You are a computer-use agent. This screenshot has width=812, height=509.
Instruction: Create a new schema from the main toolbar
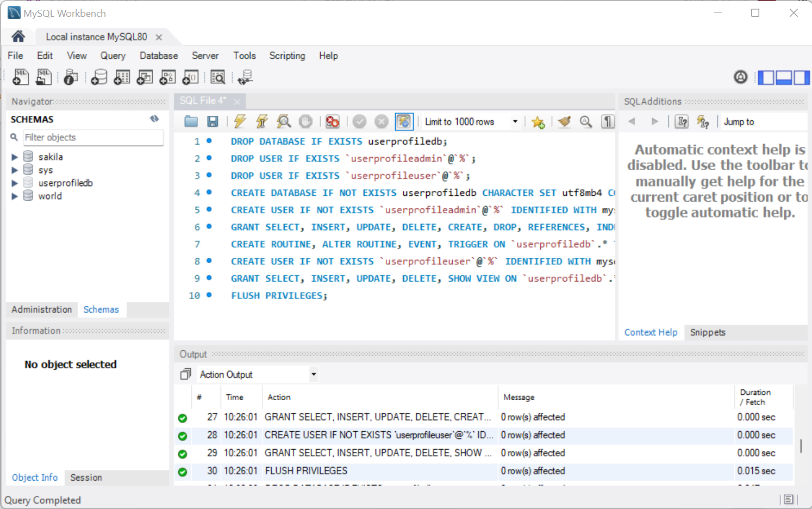coord(99,78)
